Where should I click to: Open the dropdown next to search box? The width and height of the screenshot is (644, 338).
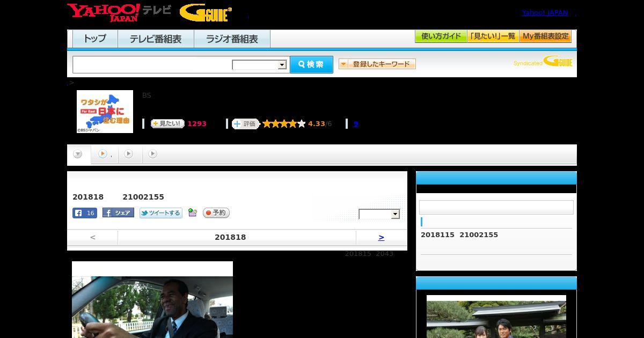[259, 65]
